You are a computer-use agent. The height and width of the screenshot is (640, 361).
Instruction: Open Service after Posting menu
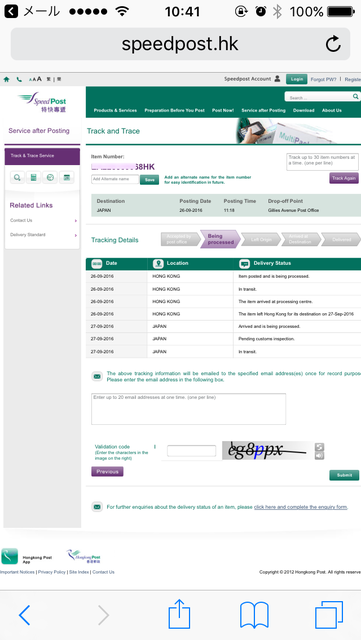click(263, 111)
